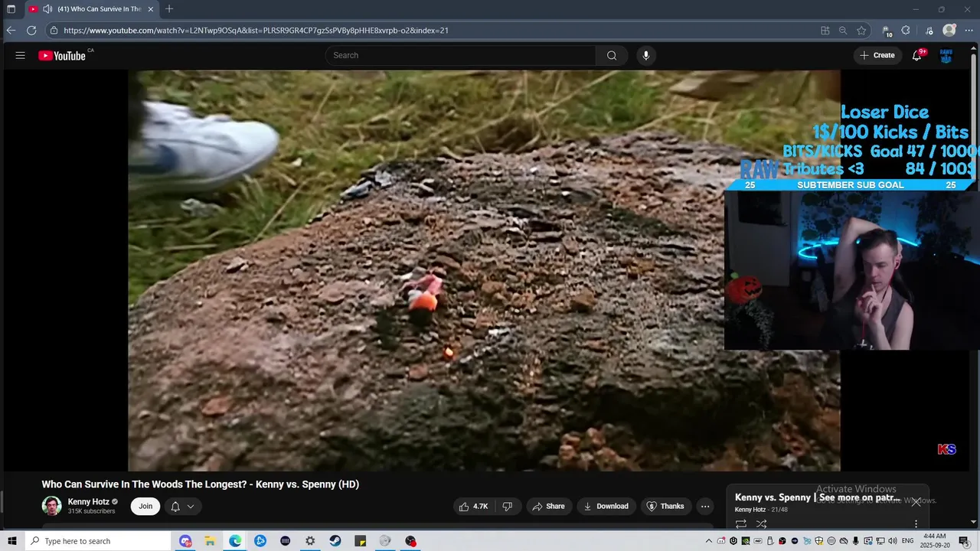Open the browser profile avatar
The height and width of the screenshot is (551, 980).
pos(949,31)
